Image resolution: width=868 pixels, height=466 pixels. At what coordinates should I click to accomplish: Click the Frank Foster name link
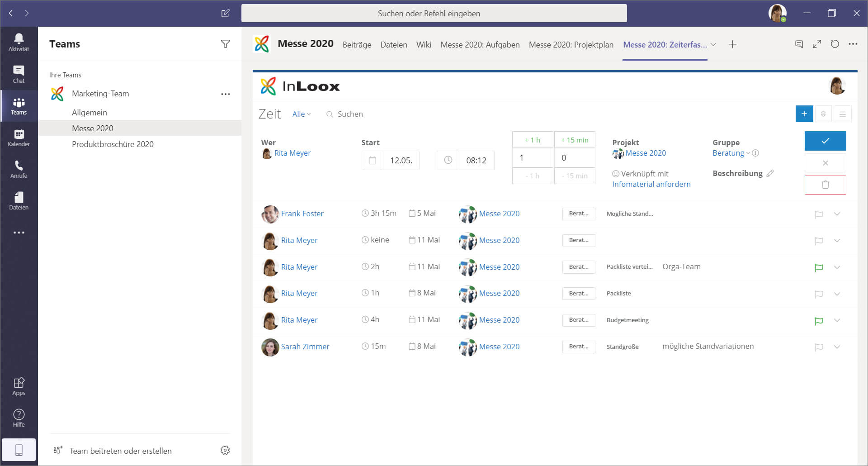(x=302, y=214)
